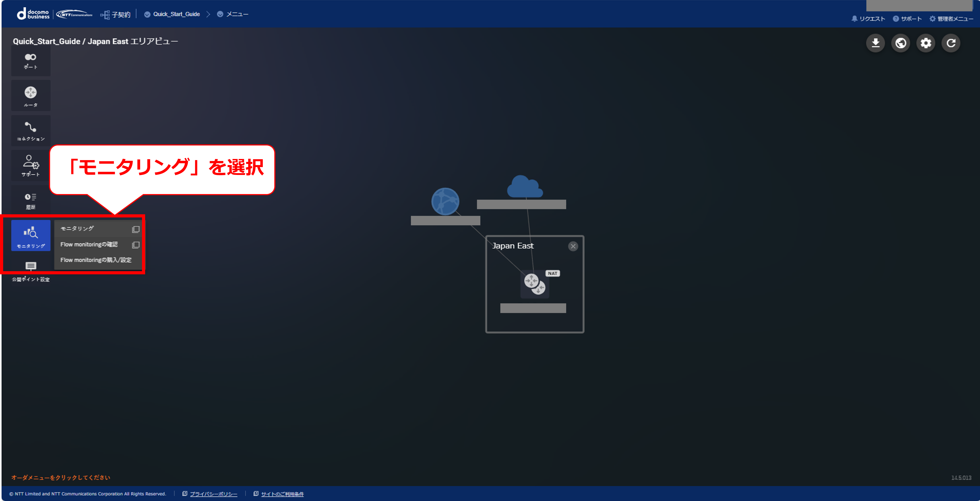The image size is (980, 501).
Task: Click the router icon in Japan East
Action: coord(534,284)
